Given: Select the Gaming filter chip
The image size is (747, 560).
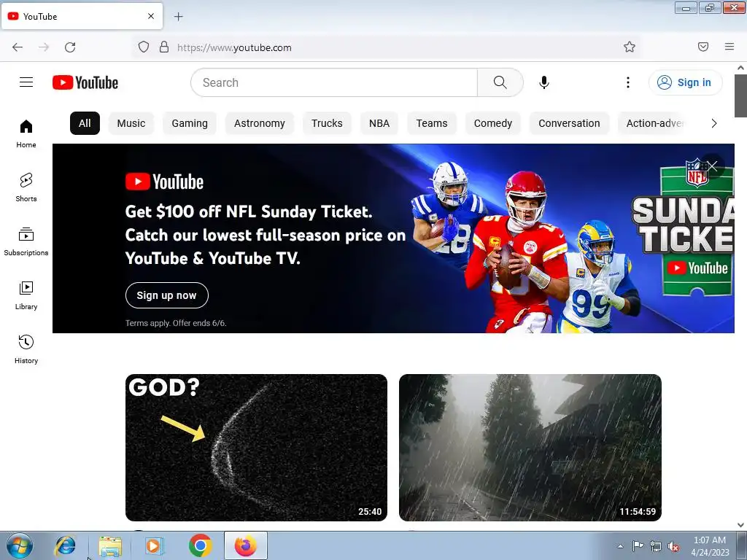Looking at the screenshot, I should tap(190, 123).
